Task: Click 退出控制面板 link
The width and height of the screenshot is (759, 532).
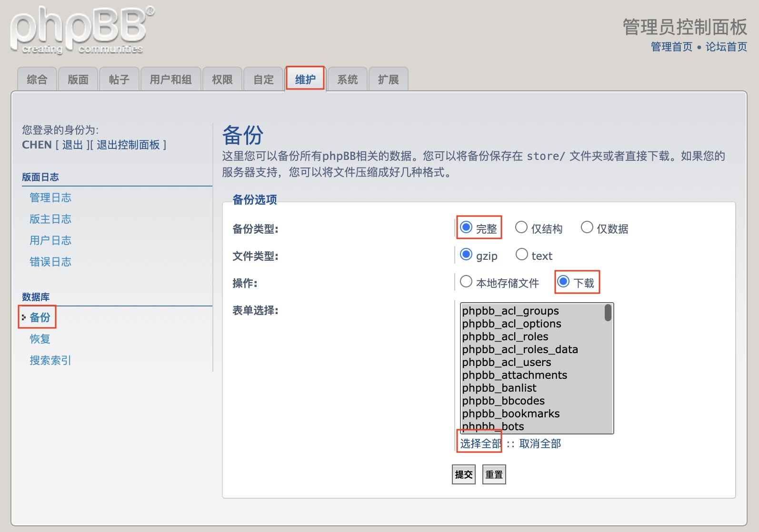Action: (128, 145)
